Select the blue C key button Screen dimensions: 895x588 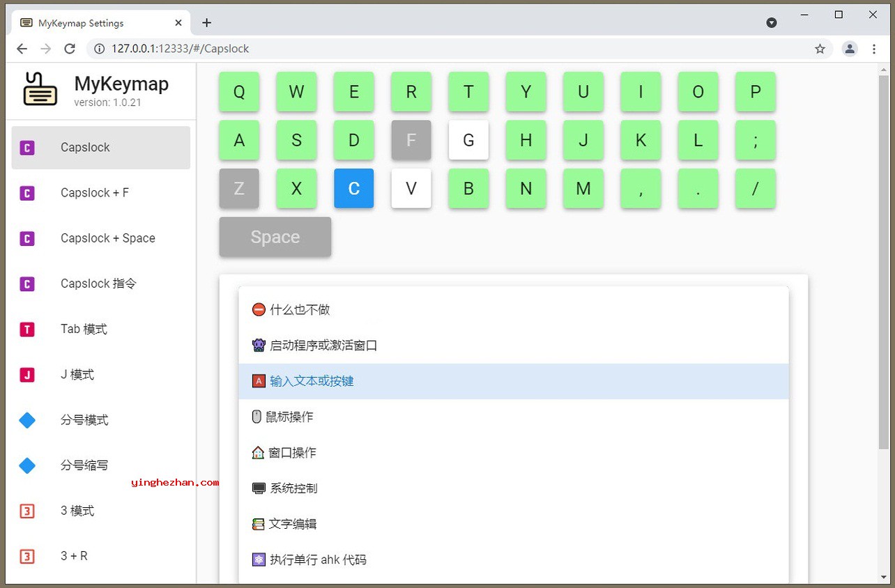(x=354, y=188)
